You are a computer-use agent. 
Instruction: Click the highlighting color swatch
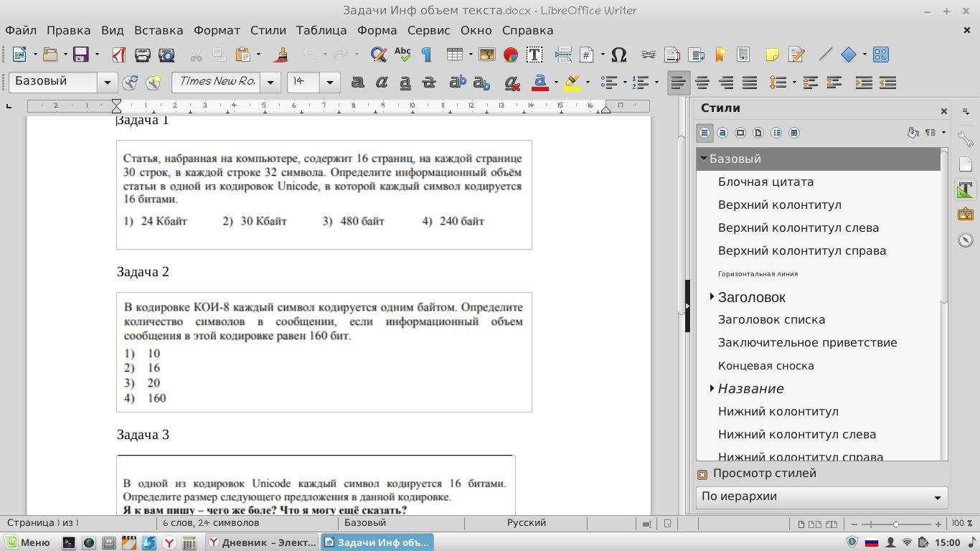[x=572, y=83]
